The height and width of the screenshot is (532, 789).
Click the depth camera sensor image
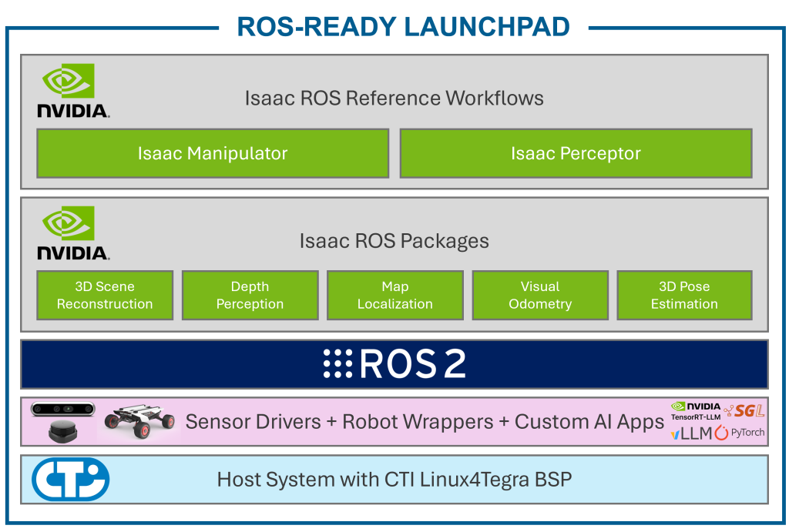tap(63, 410)
